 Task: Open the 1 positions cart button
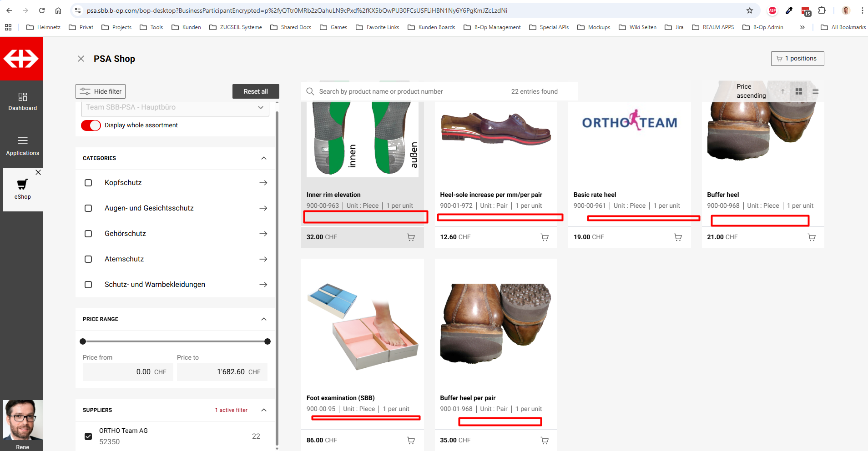pyautogui.click(x=797, y=59)
